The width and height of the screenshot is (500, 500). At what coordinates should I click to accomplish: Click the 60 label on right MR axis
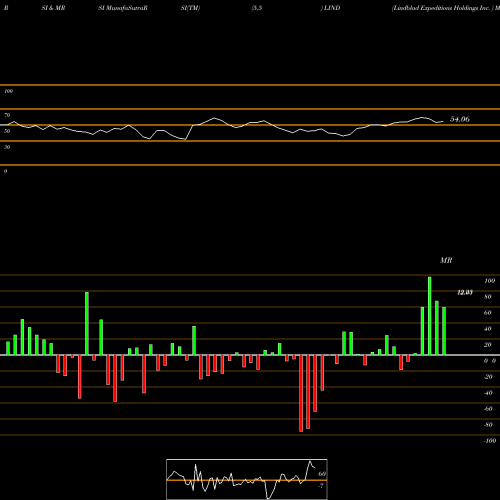[x=488, y=313]
